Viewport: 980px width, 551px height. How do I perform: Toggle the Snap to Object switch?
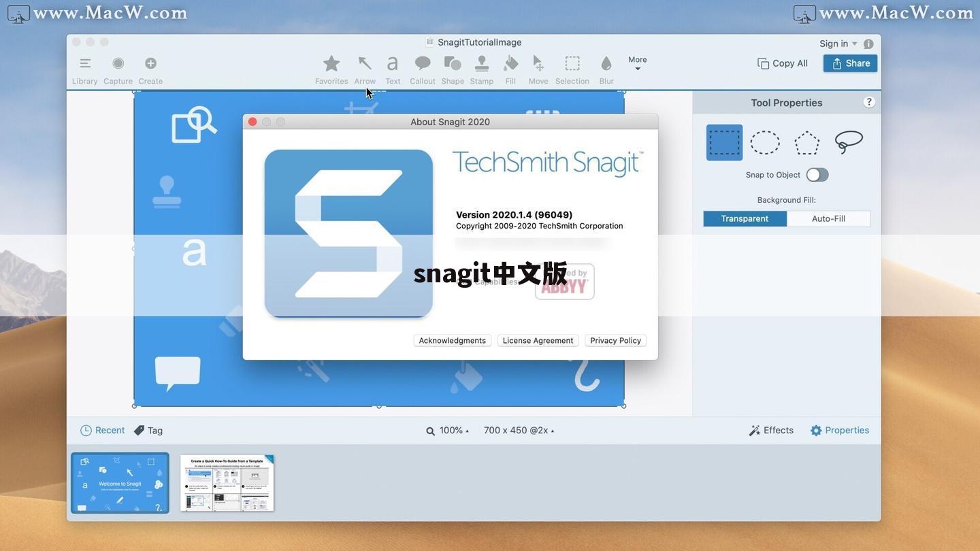(817, 175)
